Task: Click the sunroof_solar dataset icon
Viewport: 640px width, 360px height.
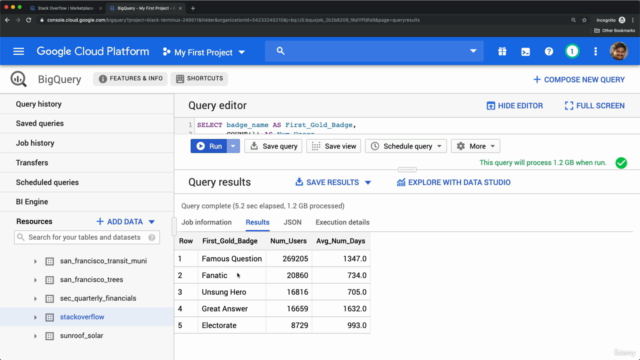Action: tap(49, 336)
